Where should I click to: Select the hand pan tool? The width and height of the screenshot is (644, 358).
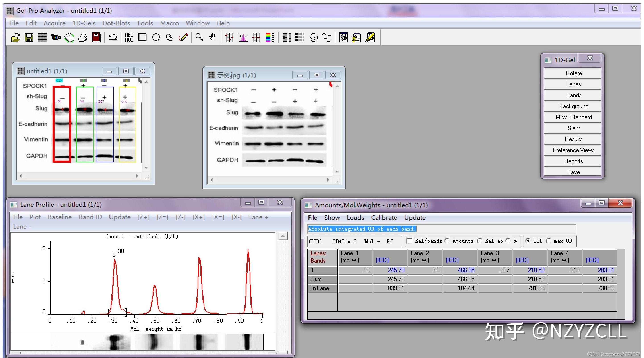(x=213, y=37)
